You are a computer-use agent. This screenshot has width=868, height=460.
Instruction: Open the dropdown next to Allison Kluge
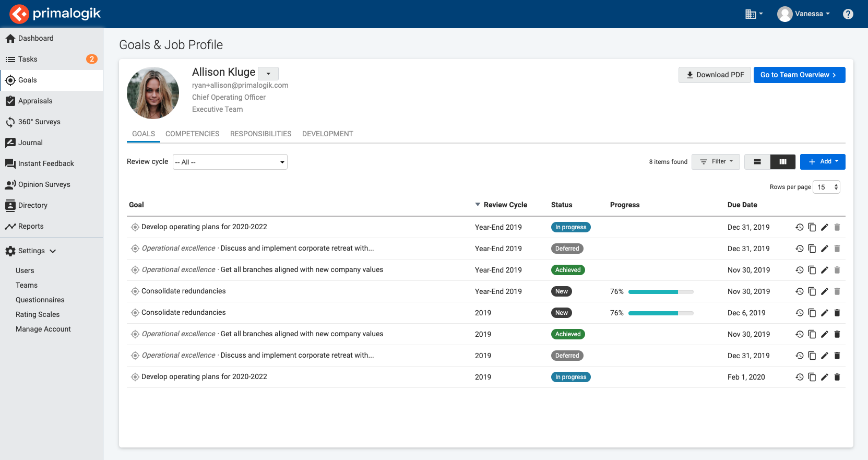pyautogui.click(x=268, y=74)
